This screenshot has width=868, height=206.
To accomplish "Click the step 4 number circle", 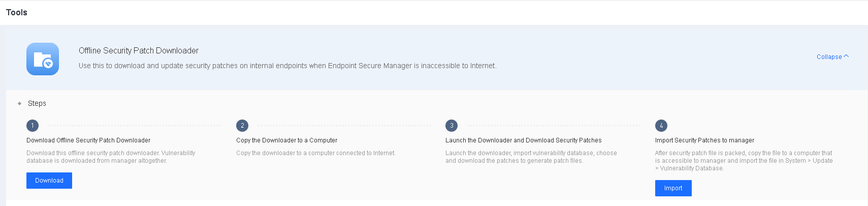I will pos(661,126).
